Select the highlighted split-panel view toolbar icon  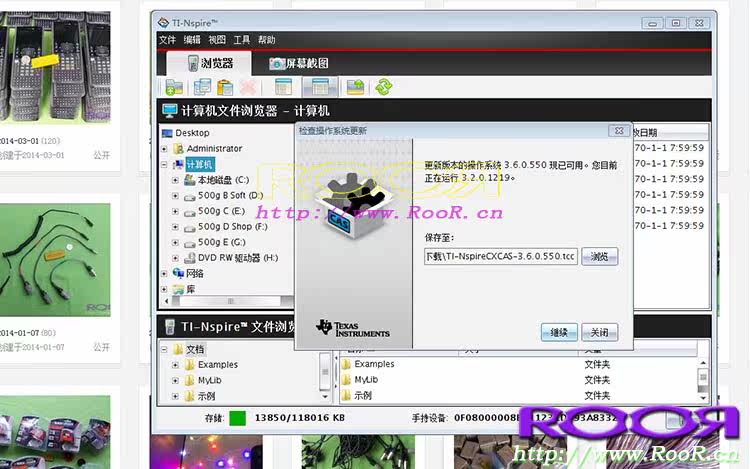pyautogui.click(x=320, y=87)
